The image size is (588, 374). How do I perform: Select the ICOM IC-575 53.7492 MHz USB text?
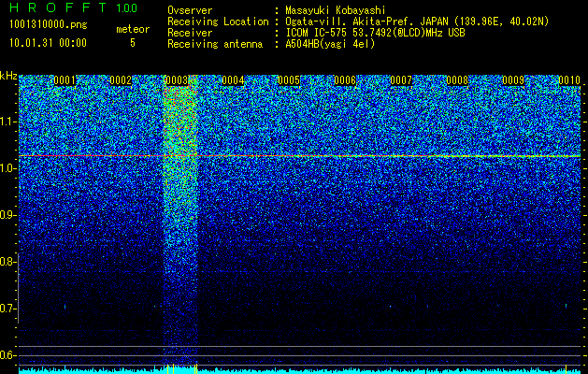375,33
